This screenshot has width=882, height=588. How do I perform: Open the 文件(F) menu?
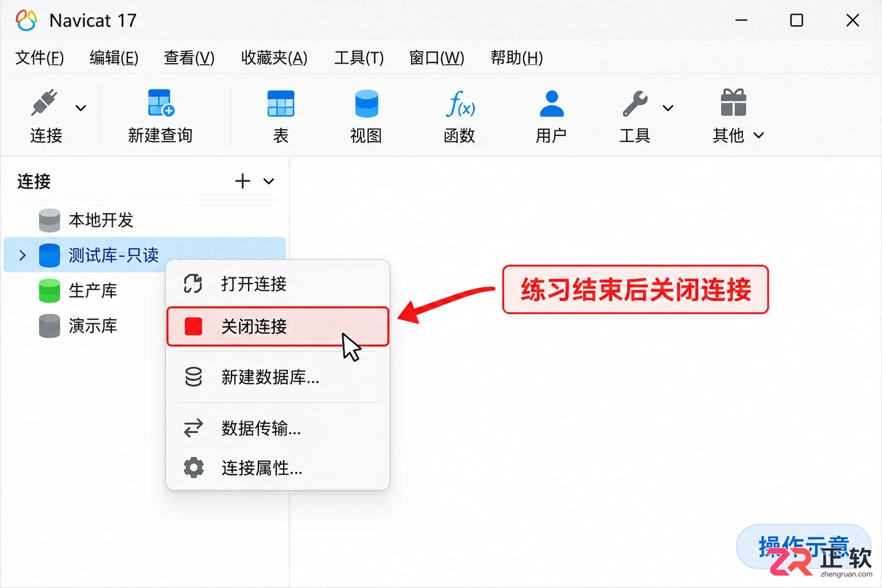click(x=39, y=58)
